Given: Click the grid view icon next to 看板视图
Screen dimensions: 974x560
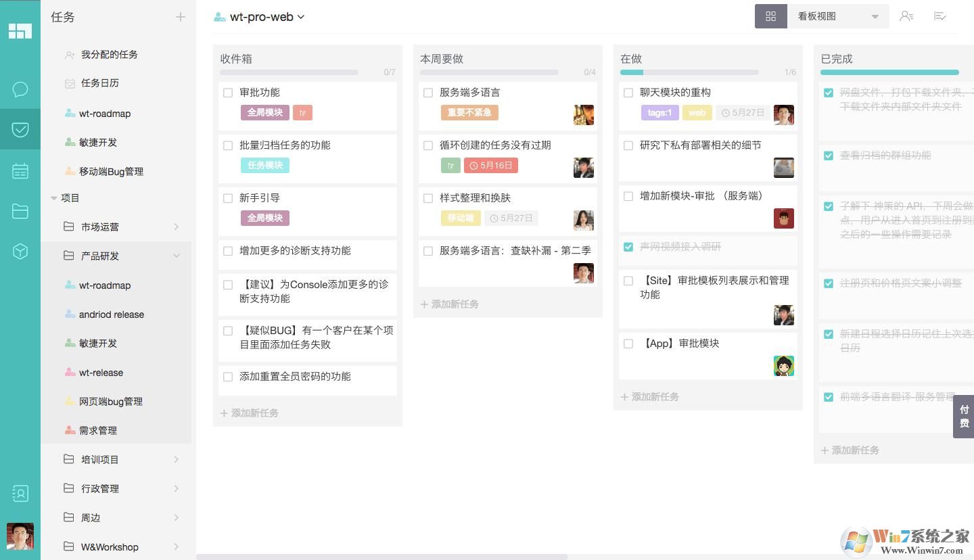Looking at the screenshot, I should click(770, 16).
